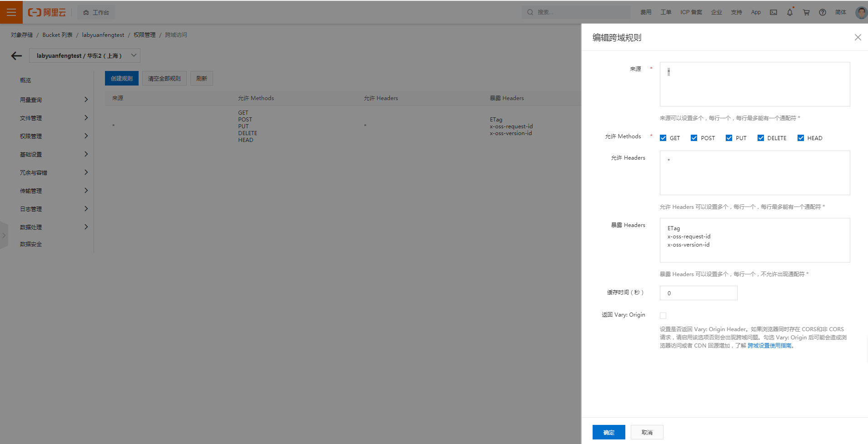Enable the 返回 Vary: Origin checkbox
868x444 pixels.
[x=663, y=316]
